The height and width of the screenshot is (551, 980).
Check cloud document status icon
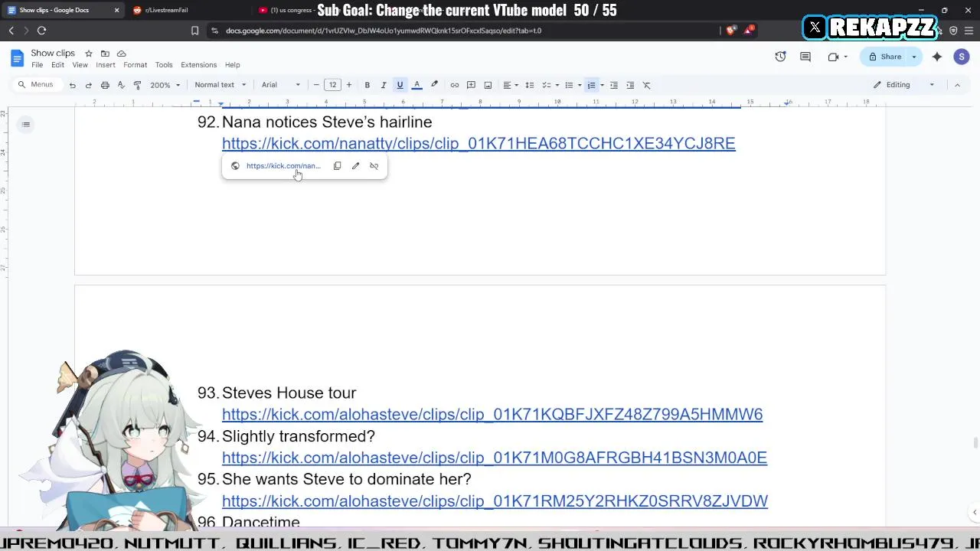[121, 54]
